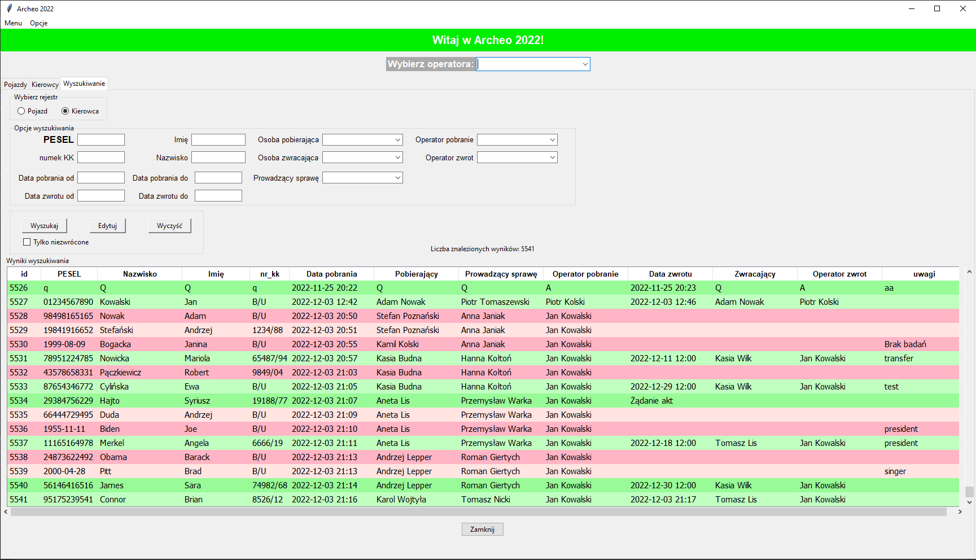Click the vertical scrollbar down arrow

(x=969, y=502)
